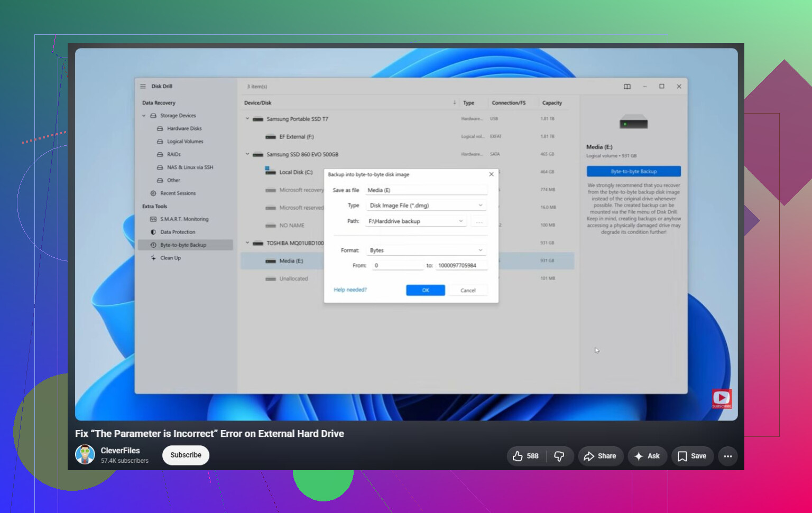
Task: Select the EF External (F:) volume
Action: pyautogui.click(x=407, y=137)
